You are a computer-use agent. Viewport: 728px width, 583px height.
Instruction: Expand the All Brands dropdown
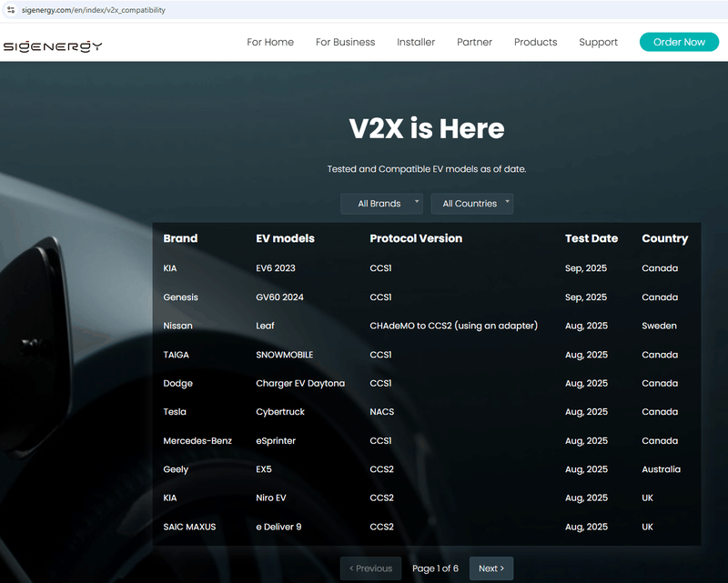tap(381, 204)
